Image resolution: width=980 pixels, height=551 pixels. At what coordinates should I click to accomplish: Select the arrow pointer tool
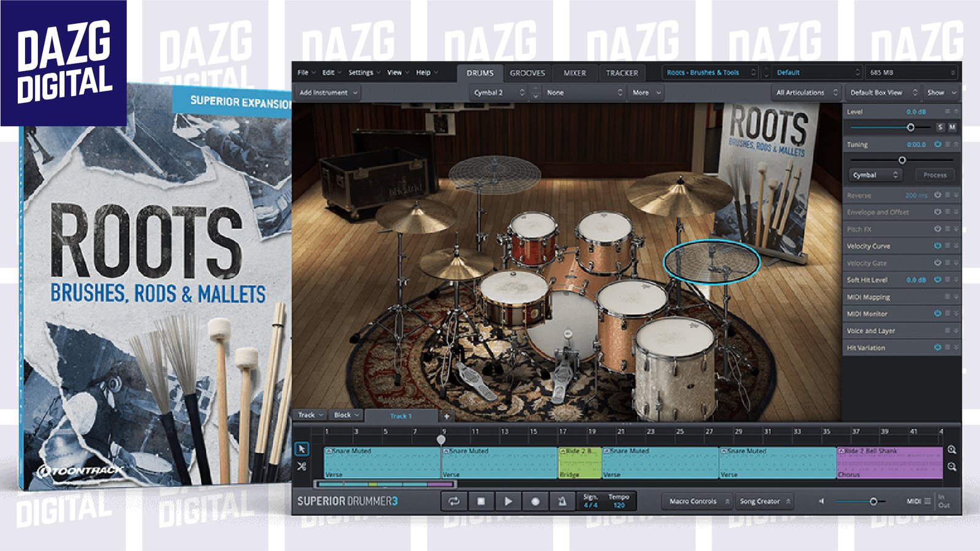301,449
